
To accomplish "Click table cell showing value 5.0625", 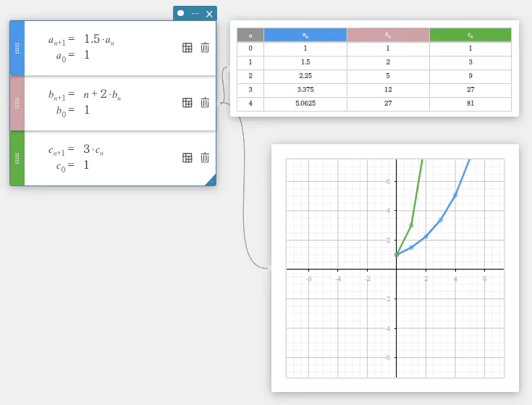I will (x=305, y=104).
